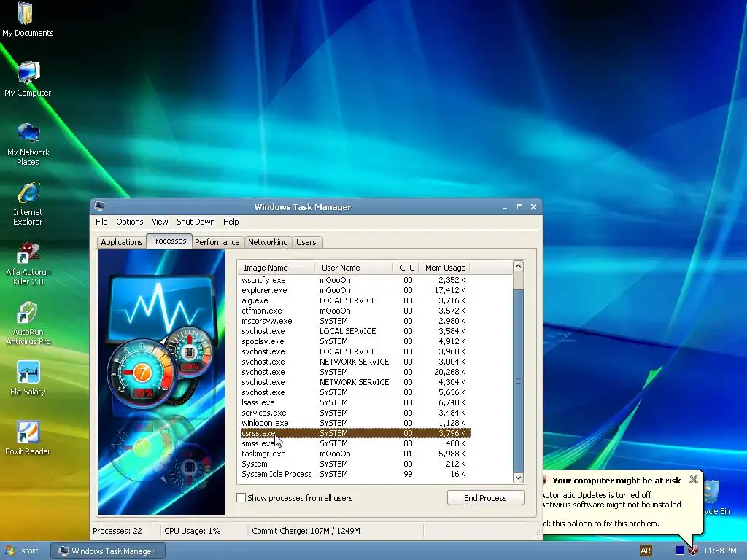
Task: Sort processes by CPU column
Action: point(406,268)
